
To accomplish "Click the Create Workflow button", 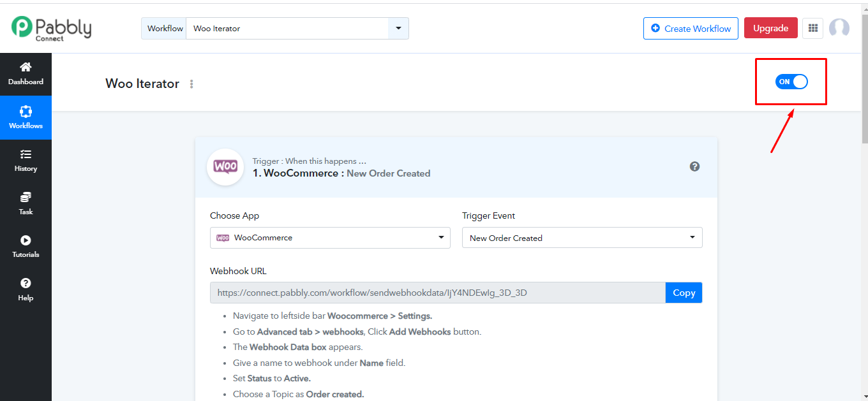I will [x=691, y=28].
